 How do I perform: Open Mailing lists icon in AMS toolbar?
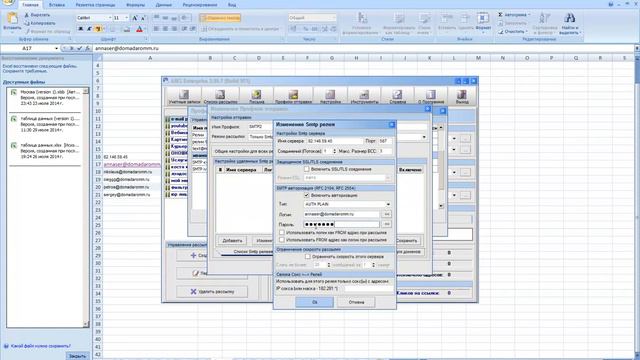(220, 96)
